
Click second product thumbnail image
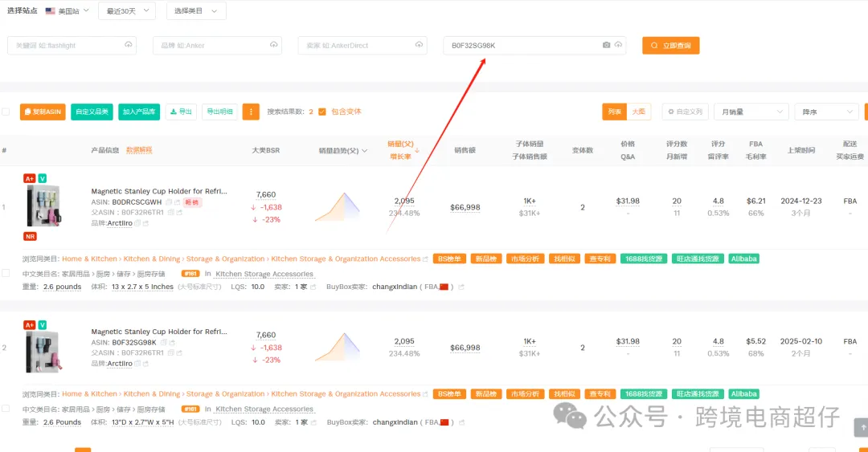(x=43, y=352)
